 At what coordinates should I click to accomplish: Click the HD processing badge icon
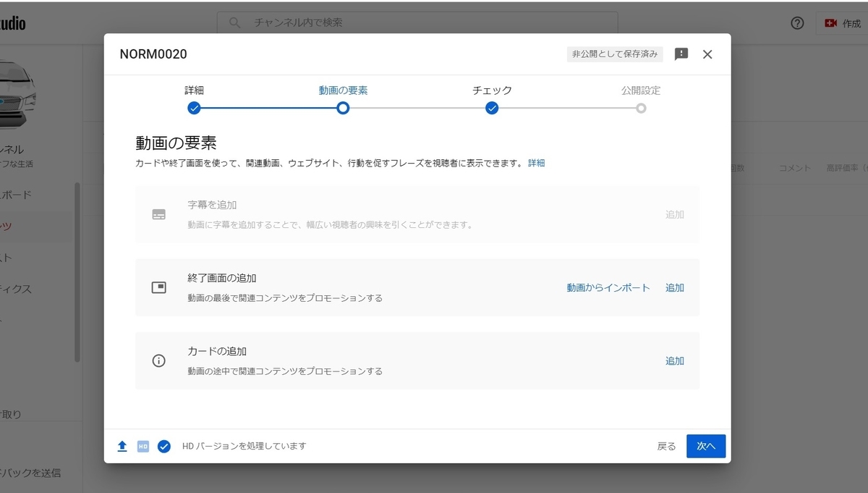click(x=142, y=446)
